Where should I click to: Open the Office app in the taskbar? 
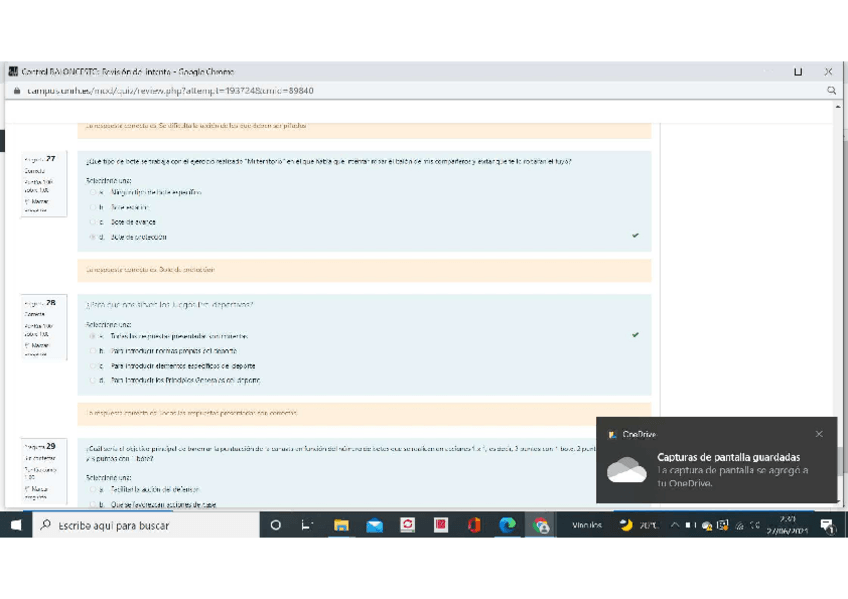pos(474,525)
